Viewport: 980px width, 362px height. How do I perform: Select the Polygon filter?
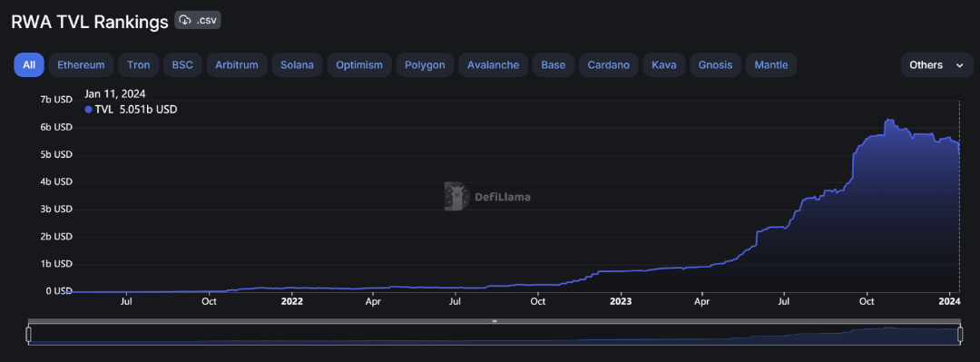tap(425, 65)
